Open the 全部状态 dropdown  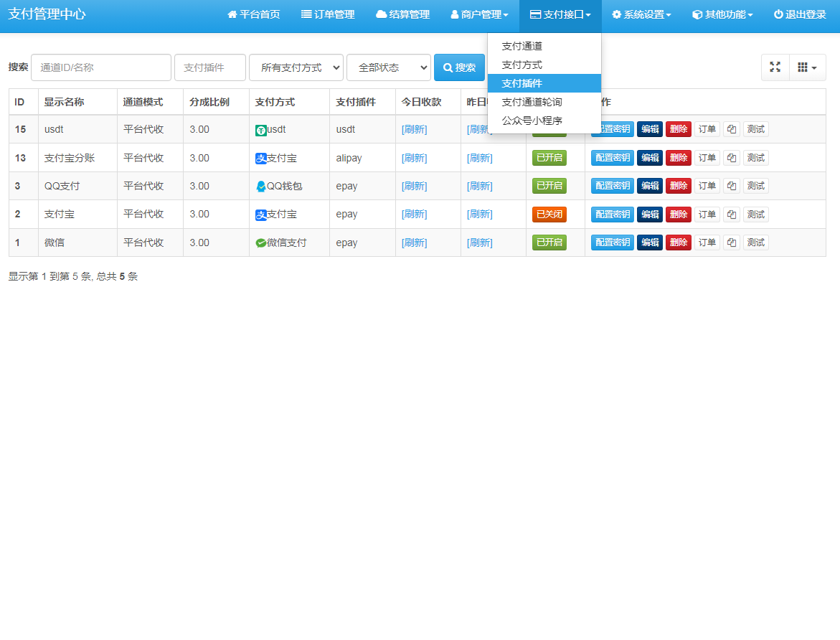pyautogui.click(x=388, y=67)
